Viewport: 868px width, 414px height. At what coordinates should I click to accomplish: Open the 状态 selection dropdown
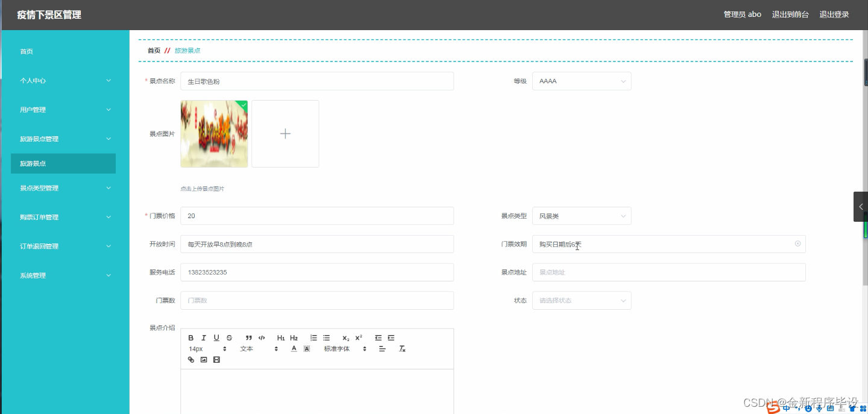click(x=581, y=300)
